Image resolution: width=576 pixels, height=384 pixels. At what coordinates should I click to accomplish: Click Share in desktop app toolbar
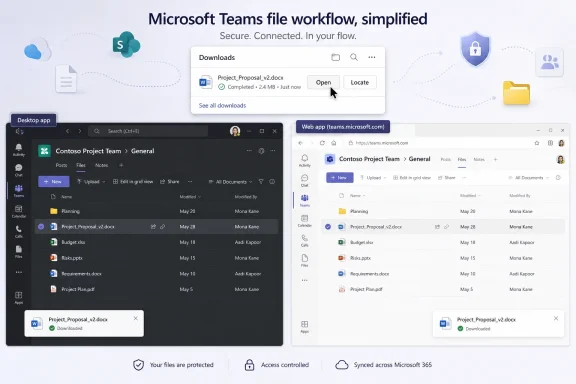pyautogui.click(x=170, y=182)
